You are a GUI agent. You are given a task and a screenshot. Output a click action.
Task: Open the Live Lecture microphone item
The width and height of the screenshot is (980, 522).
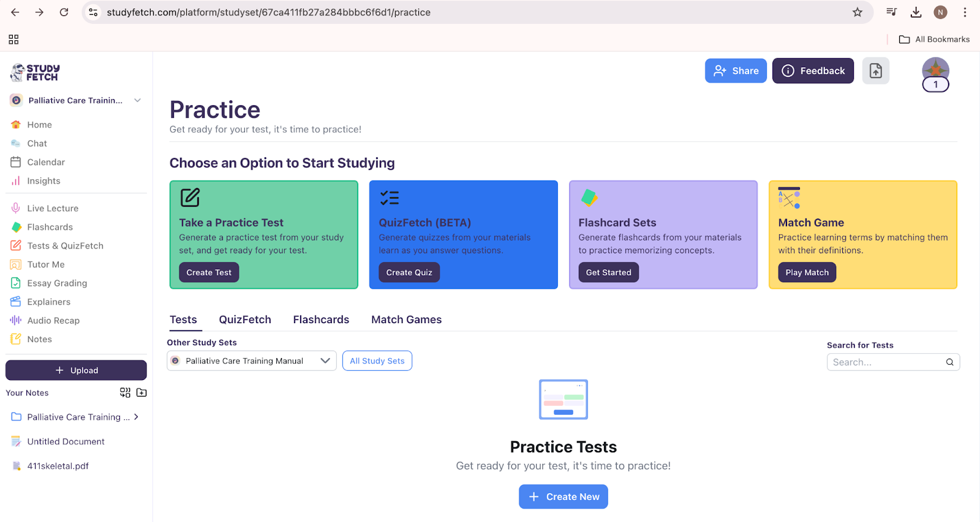(x=53, y=208)
